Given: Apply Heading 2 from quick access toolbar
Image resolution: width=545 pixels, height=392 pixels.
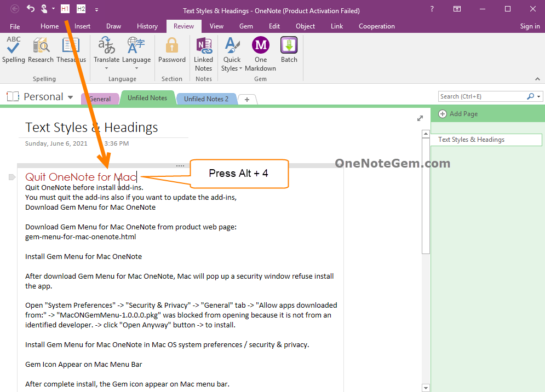Looking at the screenshot, I should pyautogui.click(x=81, y=9).
